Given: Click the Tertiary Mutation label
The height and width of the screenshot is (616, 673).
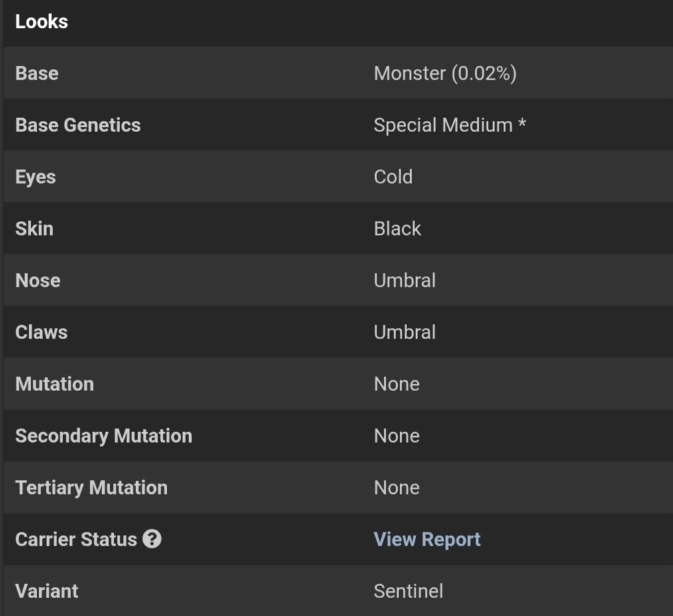Looking at the screenshot, I should click(x=92, y=488).
